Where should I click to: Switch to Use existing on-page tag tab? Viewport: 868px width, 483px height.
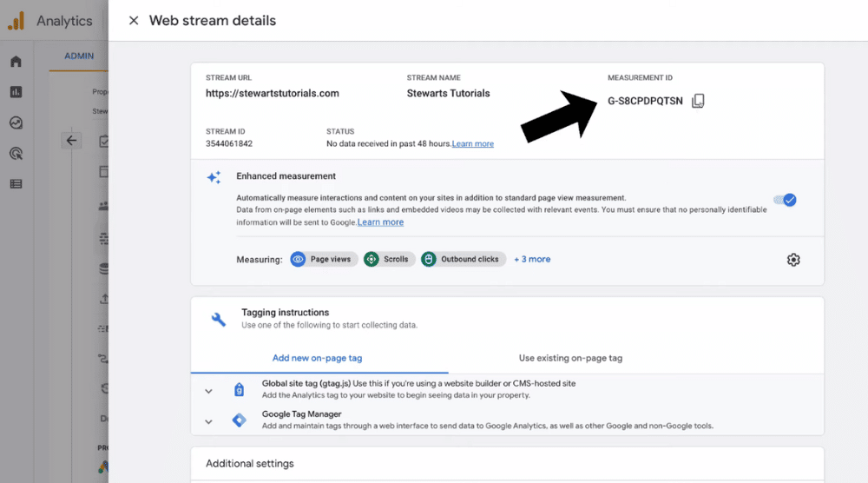[571, 358]
